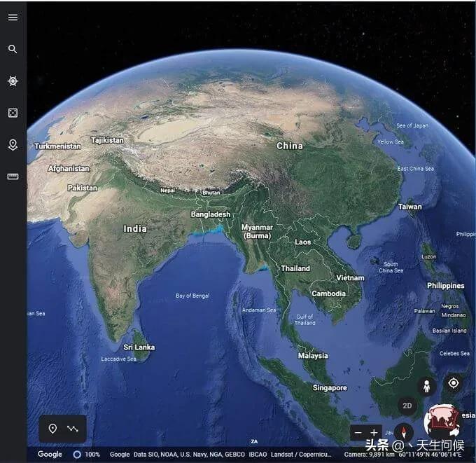Click the 100% loading indicator

tap(87, 455)
